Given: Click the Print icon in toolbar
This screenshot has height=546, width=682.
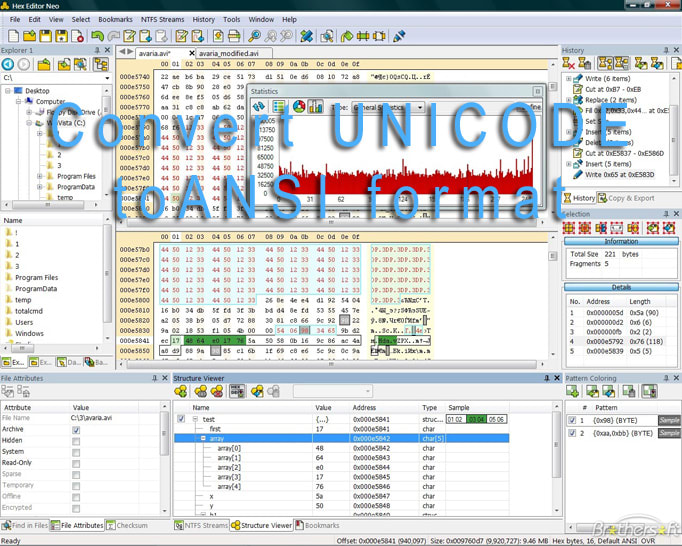Looking at the screenshot, I should point(234,36).
